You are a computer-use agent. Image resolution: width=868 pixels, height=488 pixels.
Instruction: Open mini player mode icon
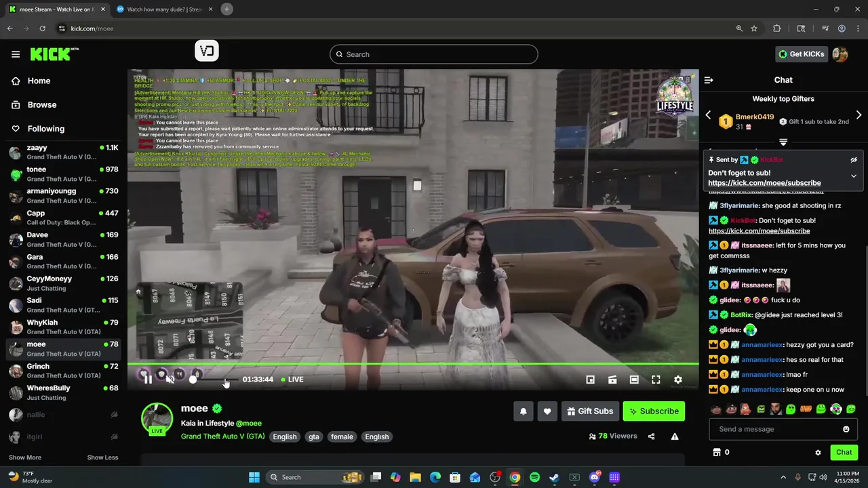[x=591, y=380]
